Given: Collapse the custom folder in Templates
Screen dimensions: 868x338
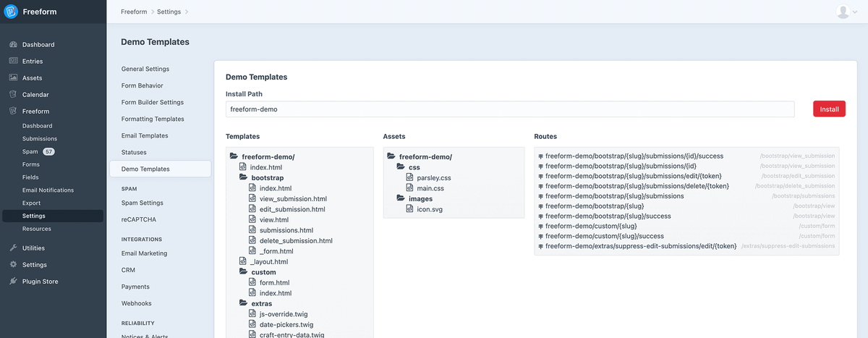Looking at the screenshot, I should (x=244, y=272).
